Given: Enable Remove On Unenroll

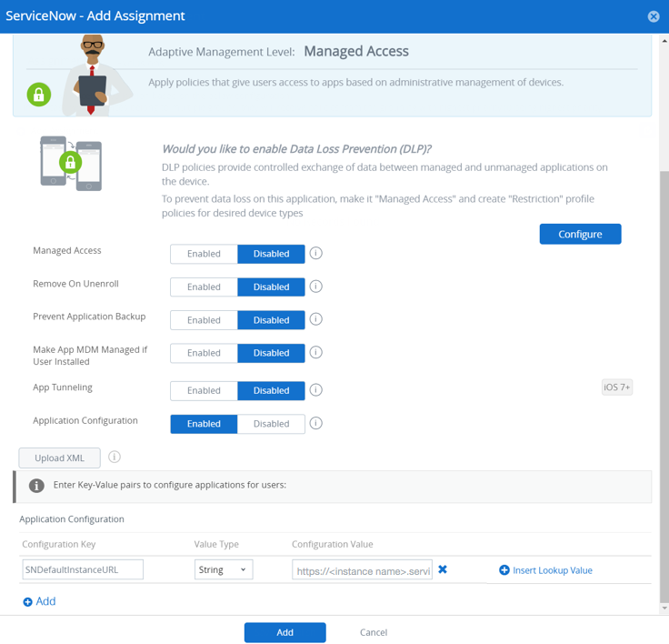Looking at the screenshot, I should 204,287.
